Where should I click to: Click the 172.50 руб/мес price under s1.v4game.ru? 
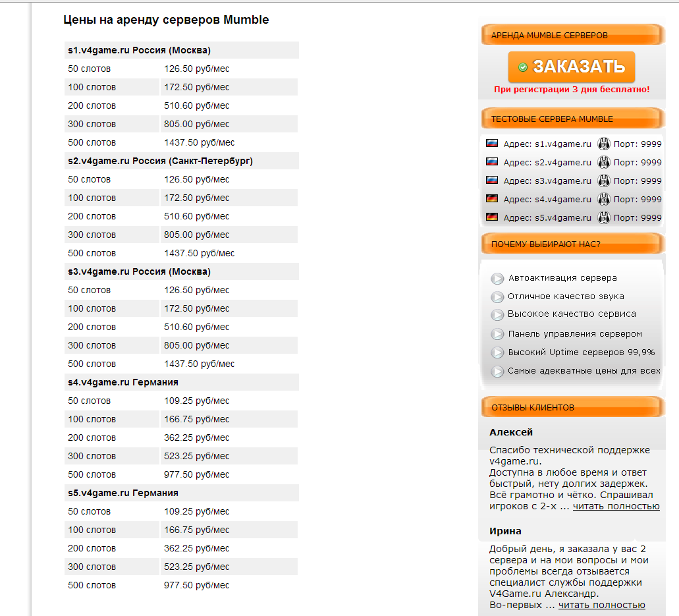(x=197, y=87)
